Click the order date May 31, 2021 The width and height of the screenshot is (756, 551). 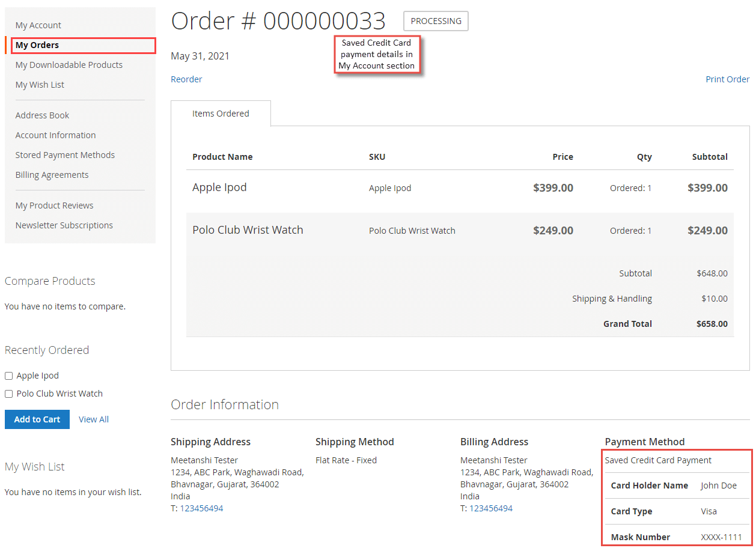(200, 56)
